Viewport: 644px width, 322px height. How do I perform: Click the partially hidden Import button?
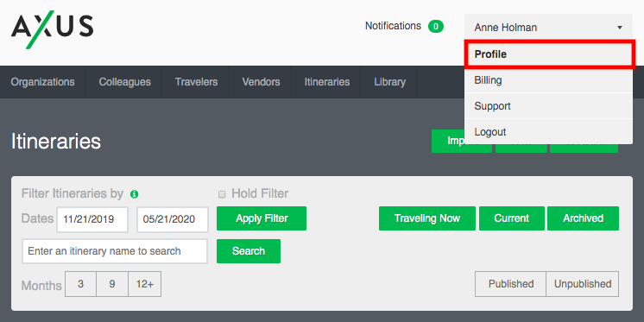pyautogui.click(x=462, y=142)
